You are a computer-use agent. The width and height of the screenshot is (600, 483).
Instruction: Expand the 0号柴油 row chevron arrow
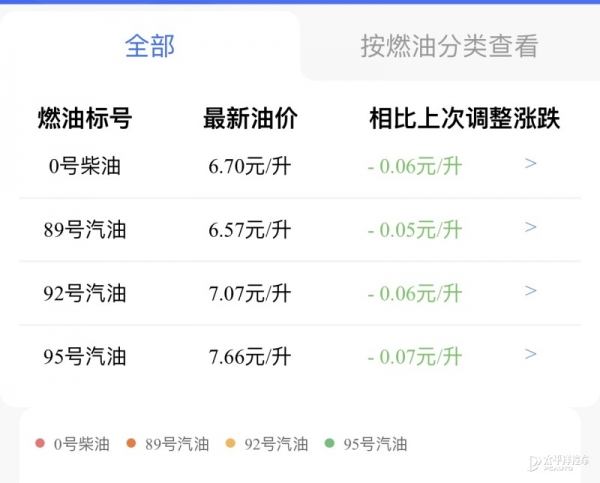(530, 164)
